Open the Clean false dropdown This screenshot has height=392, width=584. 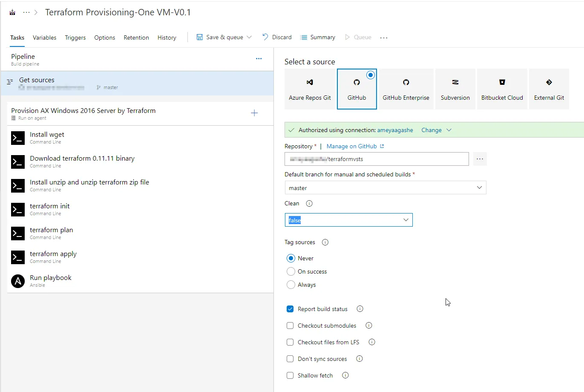pos(348,220)
